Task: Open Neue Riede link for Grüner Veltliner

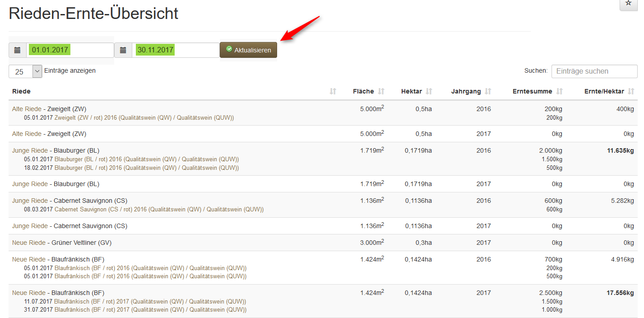Action: [29, 243]
